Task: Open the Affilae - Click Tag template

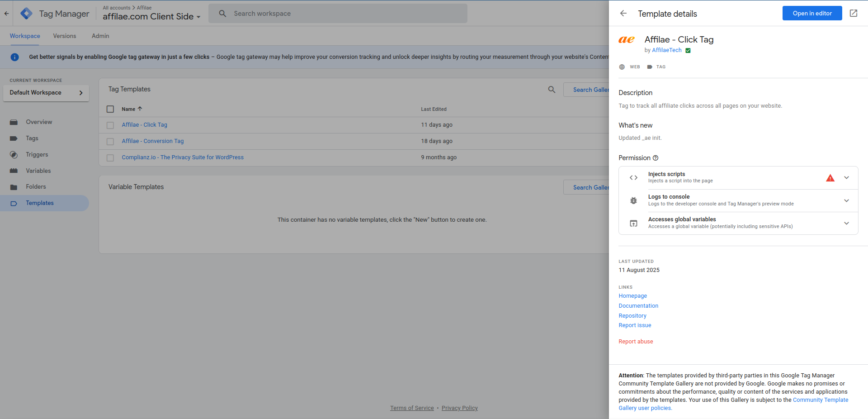Action: pos(144,125)
